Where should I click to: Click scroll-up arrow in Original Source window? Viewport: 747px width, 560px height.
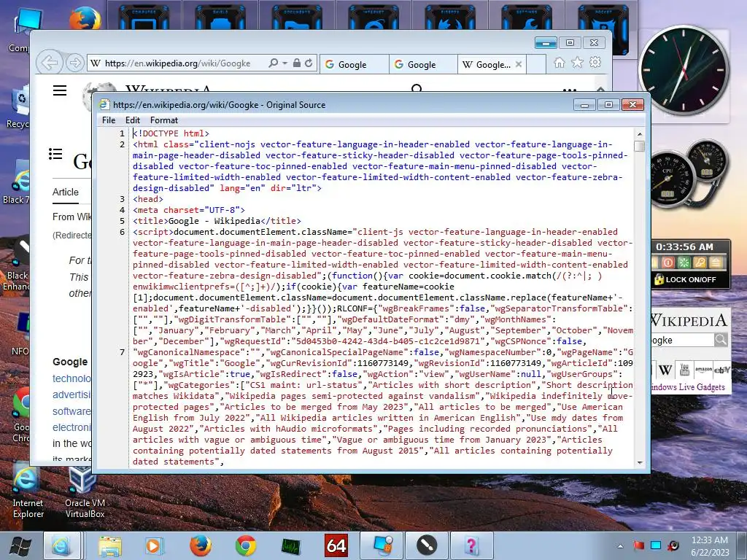(639, 134)
